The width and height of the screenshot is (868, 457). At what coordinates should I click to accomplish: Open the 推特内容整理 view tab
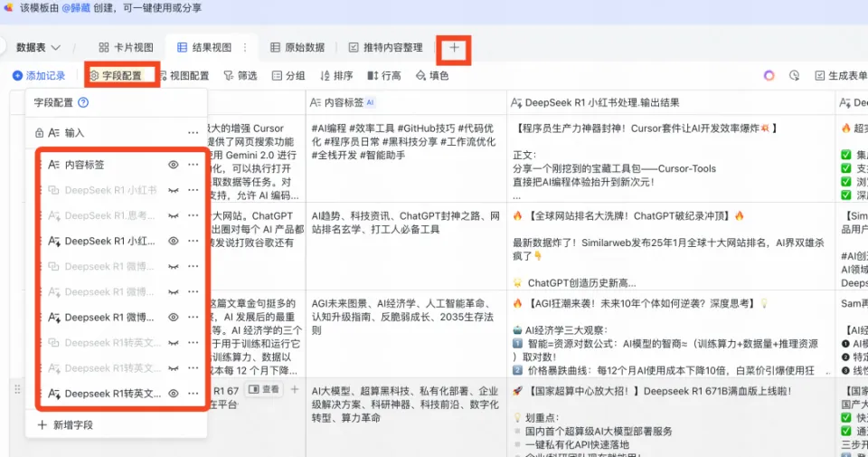coord(385,48)
